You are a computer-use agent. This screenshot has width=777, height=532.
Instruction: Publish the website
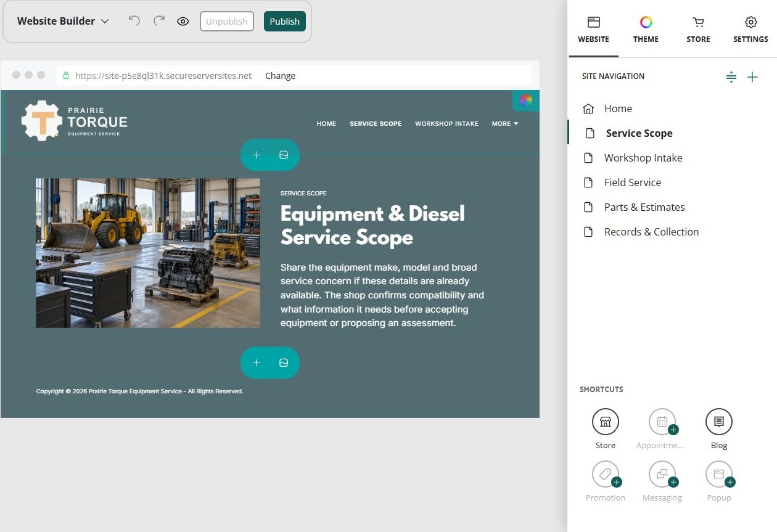click(x=285, y=21)
